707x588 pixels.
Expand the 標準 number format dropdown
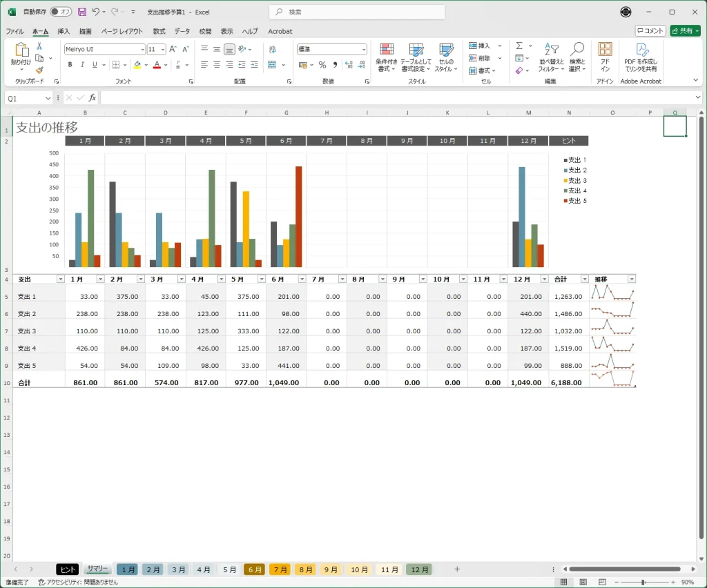coord(364,49)
